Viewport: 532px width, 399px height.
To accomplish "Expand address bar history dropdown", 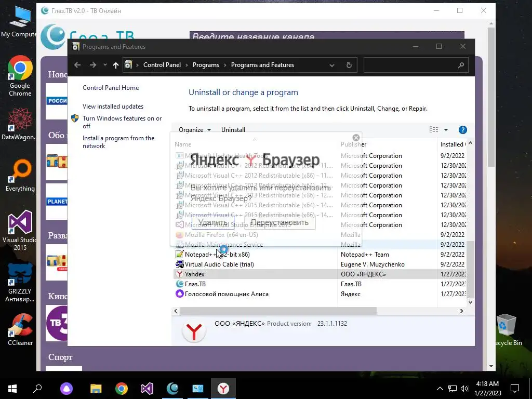I will pos(332,65).
